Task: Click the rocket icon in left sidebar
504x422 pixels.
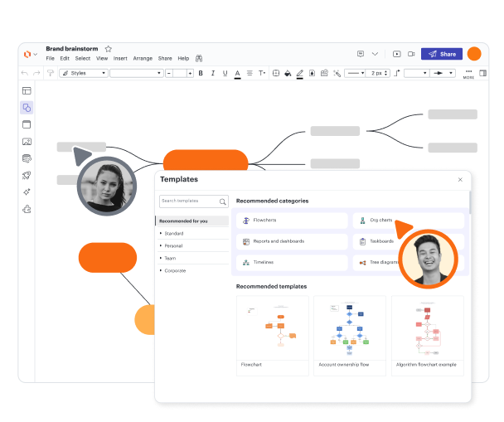Action: pos(27,175)
